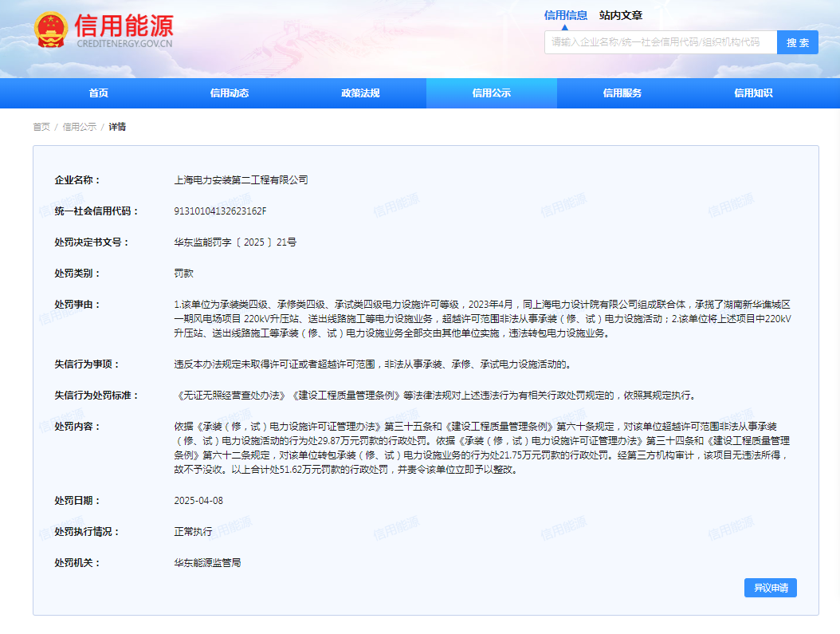840x634 pixels.
Task: Click the national emblem logo icon
Action: (51, 30)
